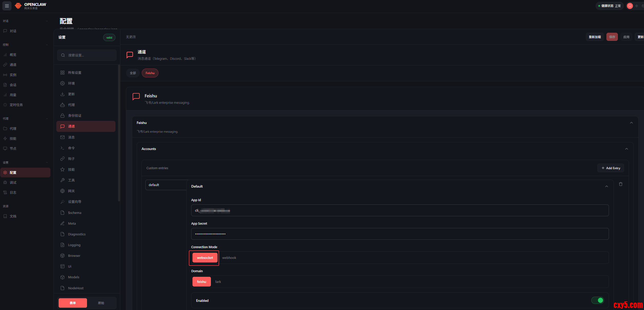Click the 搜索设置 search field
Viewport: 644px width, 310px height.
pos(87,55)
